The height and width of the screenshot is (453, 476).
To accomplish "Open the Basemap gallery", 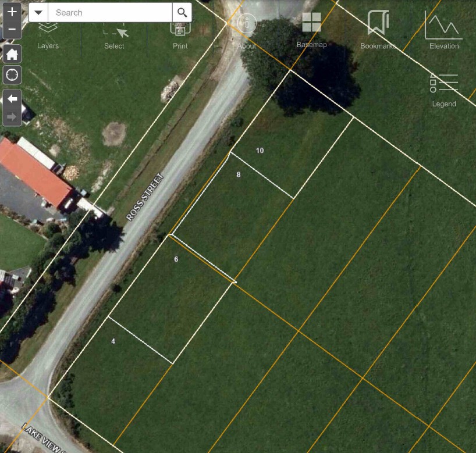I will tap(312, 30).
